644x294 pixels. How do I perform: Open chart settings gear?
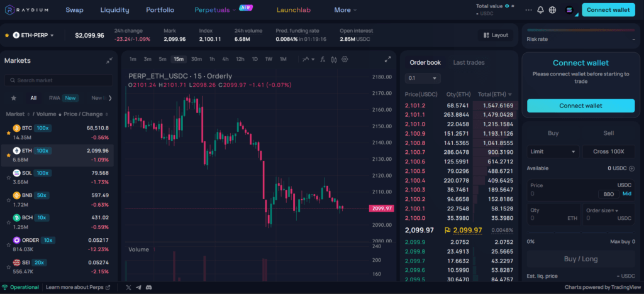click(345, 59)
